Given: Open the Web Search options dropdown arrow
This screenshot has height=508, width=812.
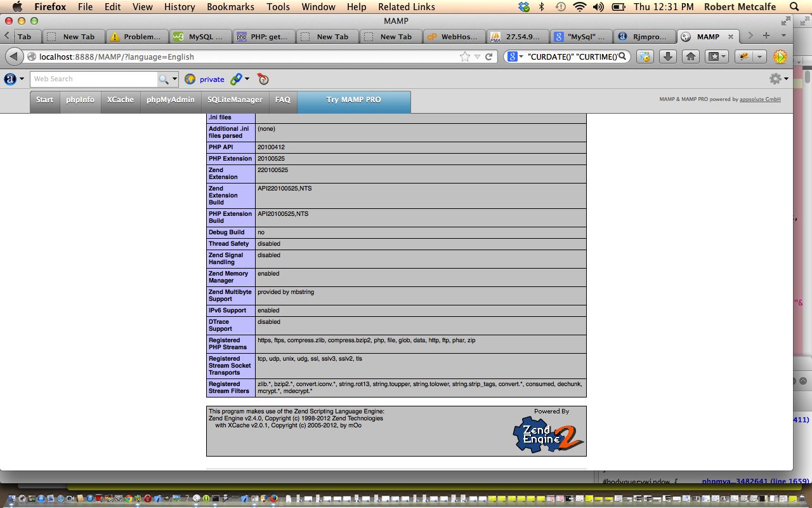Looking at the screenshot, I should point(175,79).
